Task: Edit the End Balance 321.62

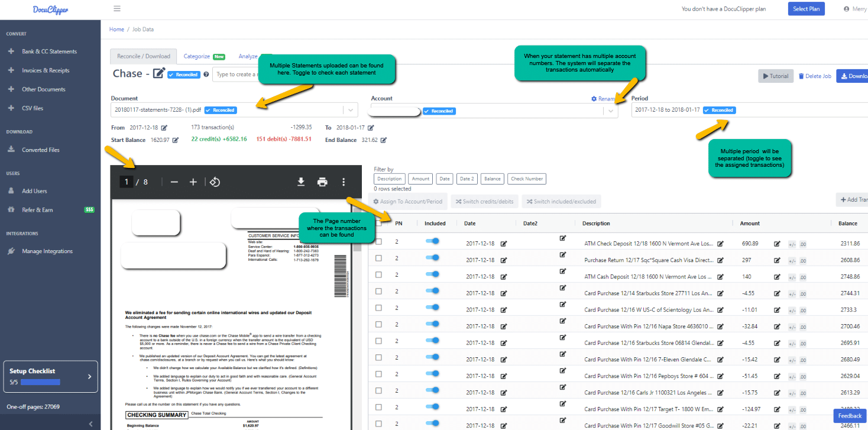Action: pos(384,140)
